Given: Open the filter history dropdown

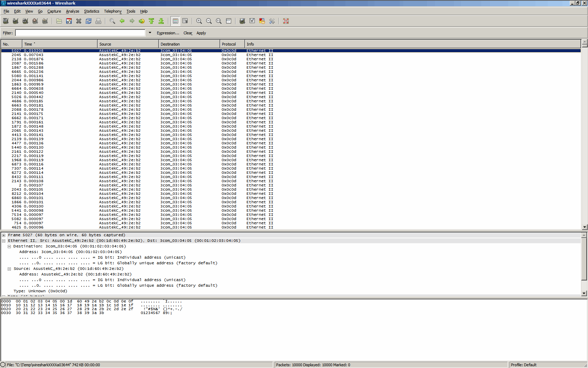Looking at the screenshot, I should click(x=150, y=33).
